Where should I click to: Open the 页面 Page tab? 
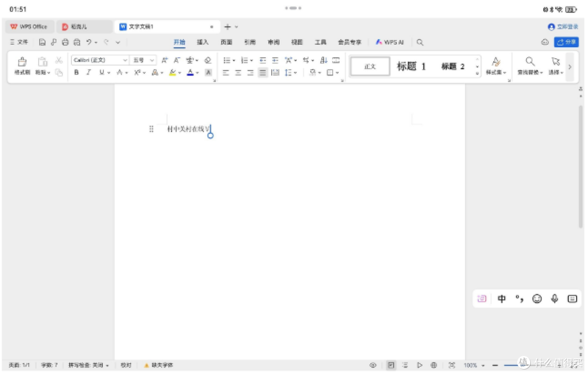click(x=226, y=42)
